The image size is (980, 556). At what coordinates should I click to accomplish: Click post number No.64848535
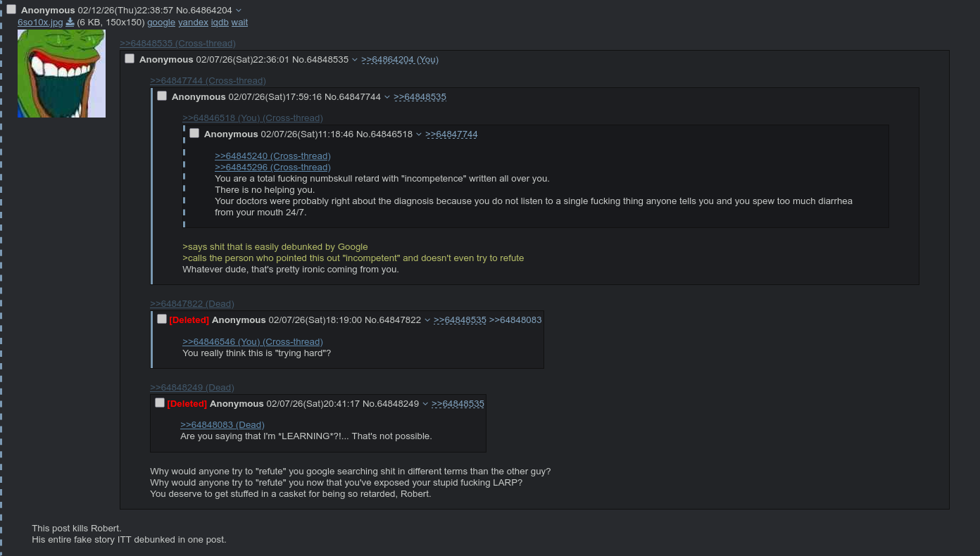[x=320, y=60]
